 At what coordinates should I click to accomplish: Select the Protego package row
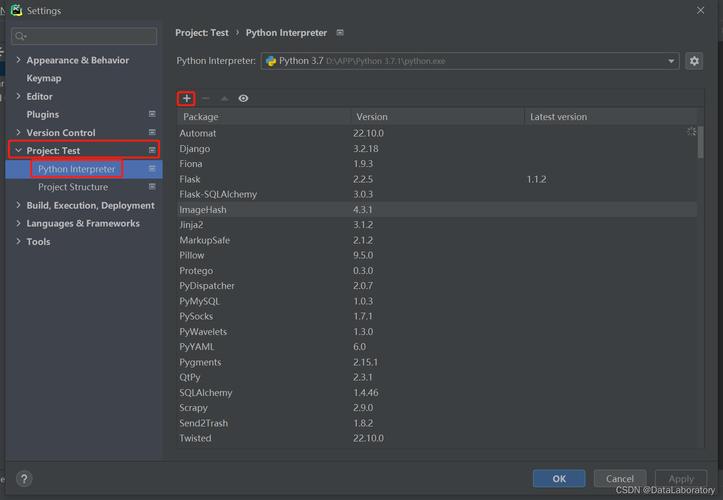(x=437, y=270)
